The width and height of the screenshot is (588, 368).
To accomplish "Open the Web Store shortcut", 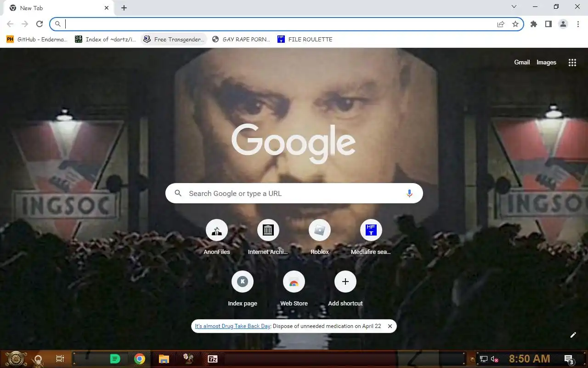I will pos(294,288).
